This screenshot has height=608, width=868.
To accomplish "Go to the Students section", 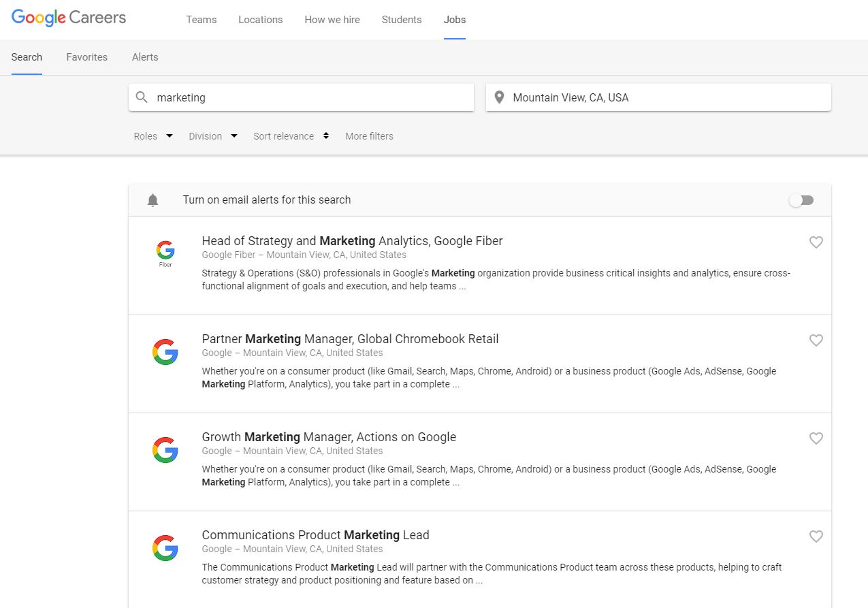I will 402,20.
